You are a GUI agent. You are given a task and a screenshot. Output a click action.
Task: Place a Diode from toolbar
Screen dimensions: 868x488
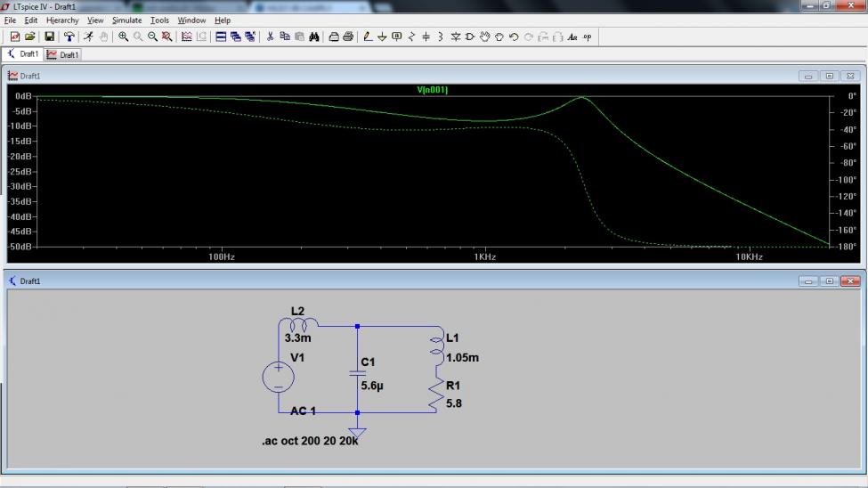tap(456, 37)
